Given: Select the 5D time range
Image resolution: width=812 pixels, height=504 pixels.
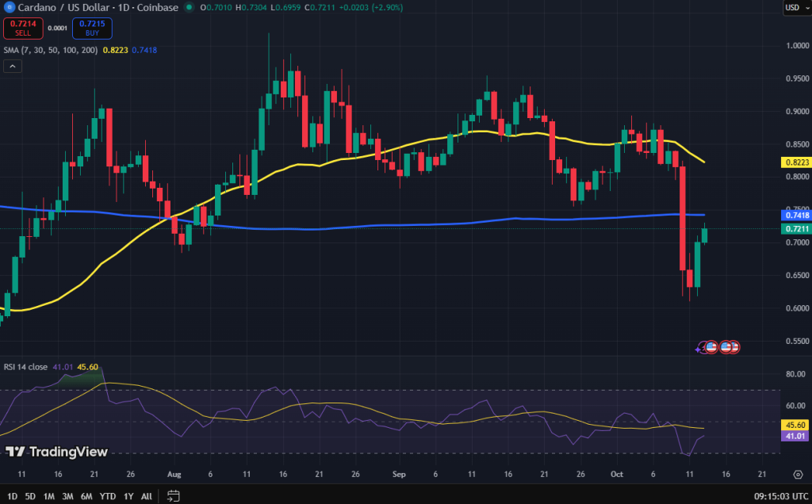Looking at the screenshot, I should point(30,496).
